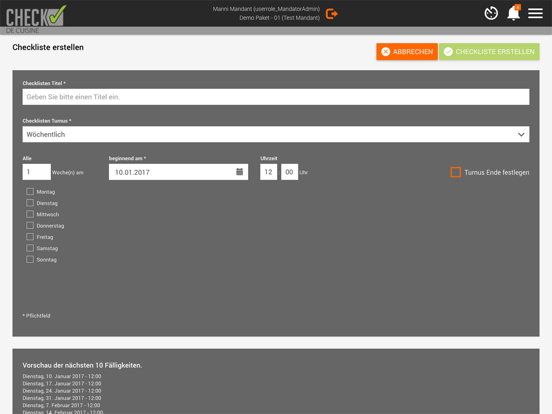Check the Dienstag checkbox
The height and width of the screenshot is (414, 552).
coord(30,203)
